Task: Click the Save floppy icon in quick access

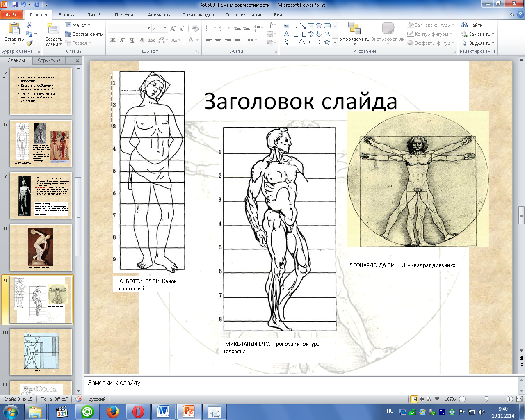Action: [x=15, y=5]
